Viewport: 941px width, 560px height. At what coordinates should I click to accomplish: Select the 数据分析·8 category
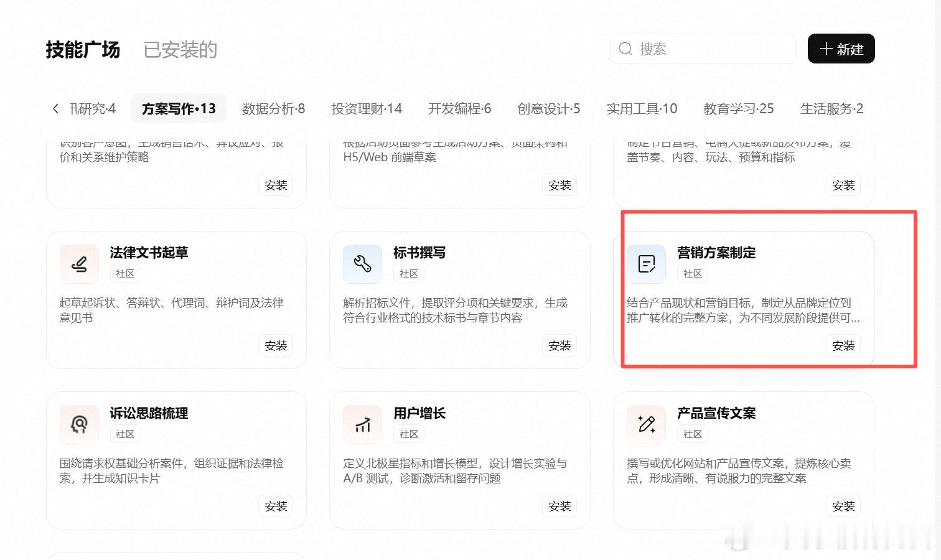coord(273,109)
